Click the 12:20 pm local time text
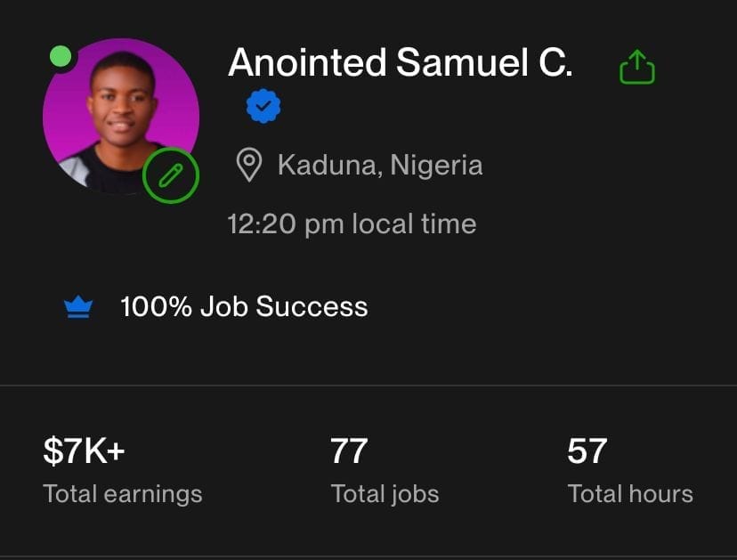This screenshot has width=737, height=560. tap(352, 223)
